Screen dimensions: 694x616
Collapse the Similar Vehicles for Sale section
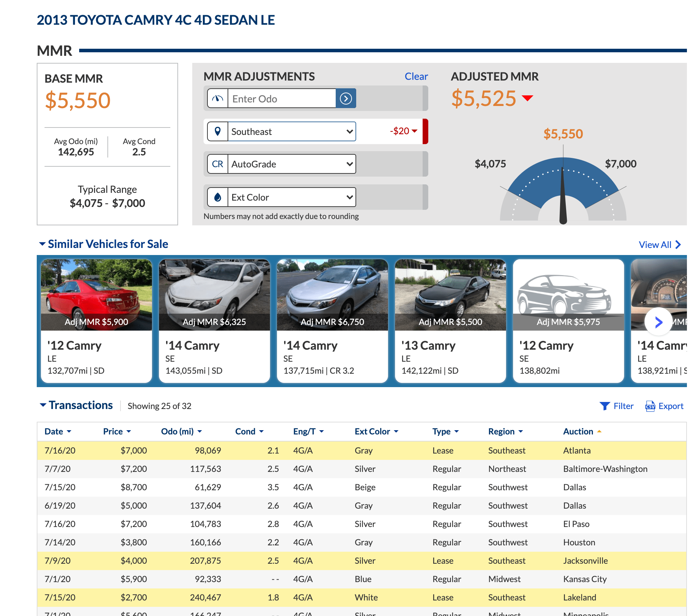pos(42,244)
